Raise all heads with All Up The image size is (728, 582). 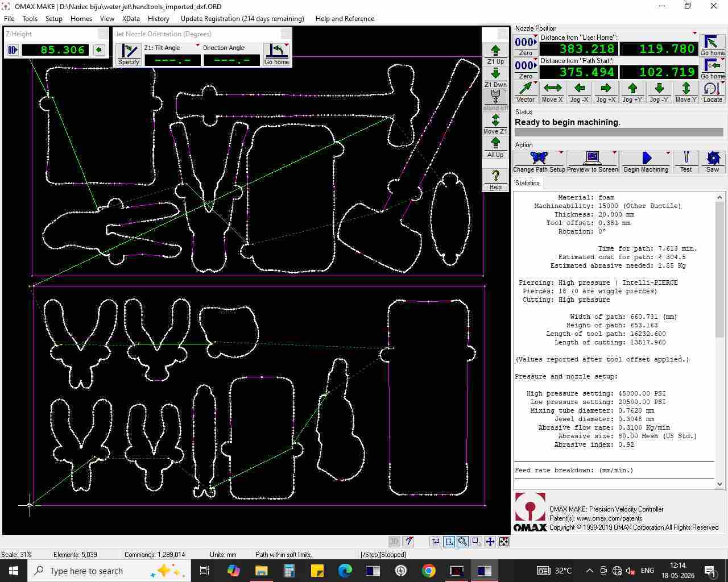[495, 147]
